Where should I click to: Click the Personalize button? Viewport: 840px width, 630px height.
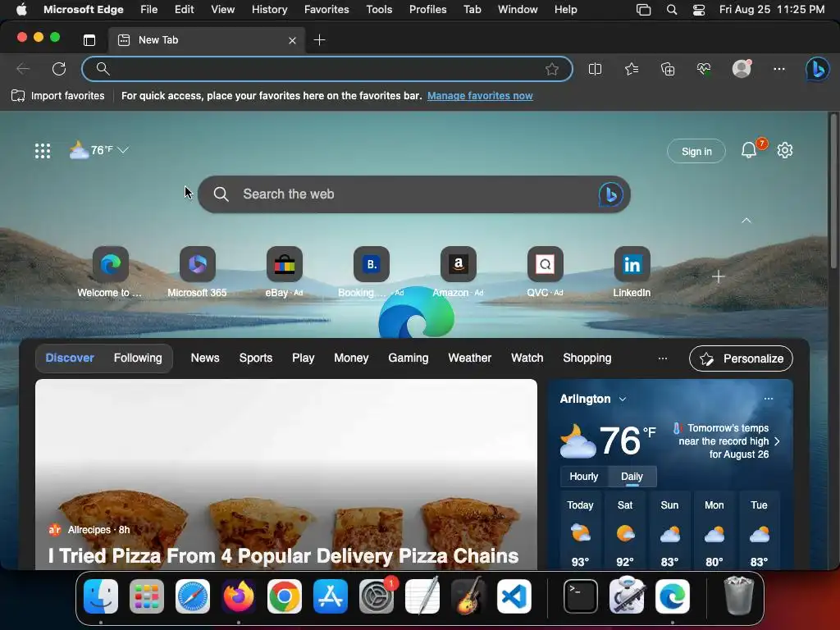click(x=741, y=358)
